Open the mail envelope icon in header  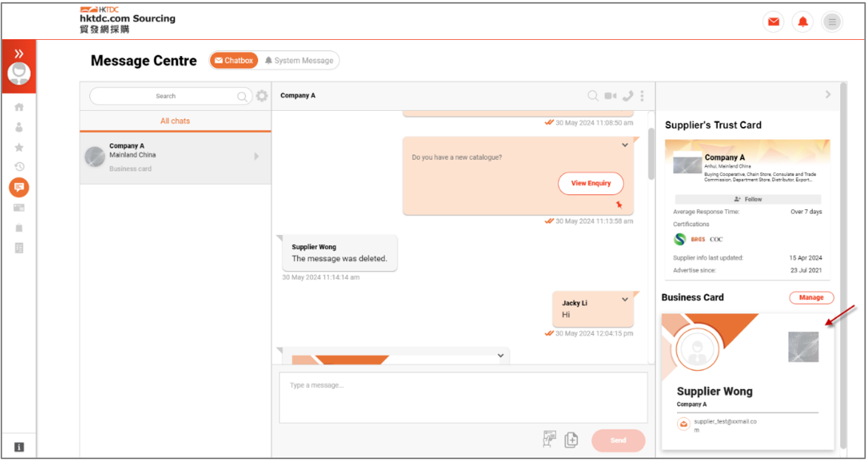point(773,22)
